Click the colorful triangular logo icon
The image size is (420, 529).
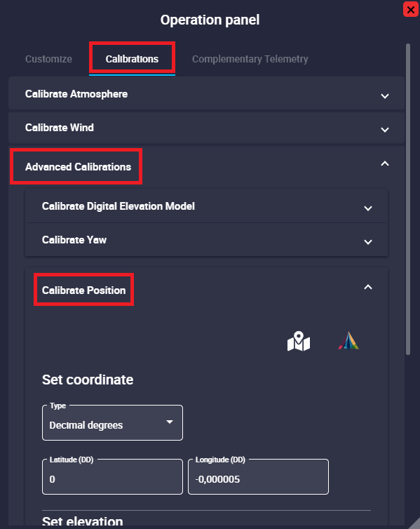348,341
